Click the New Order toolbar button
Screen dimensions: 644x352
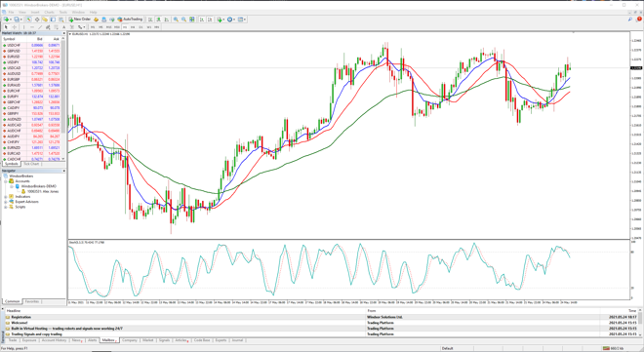coord(80,20)
